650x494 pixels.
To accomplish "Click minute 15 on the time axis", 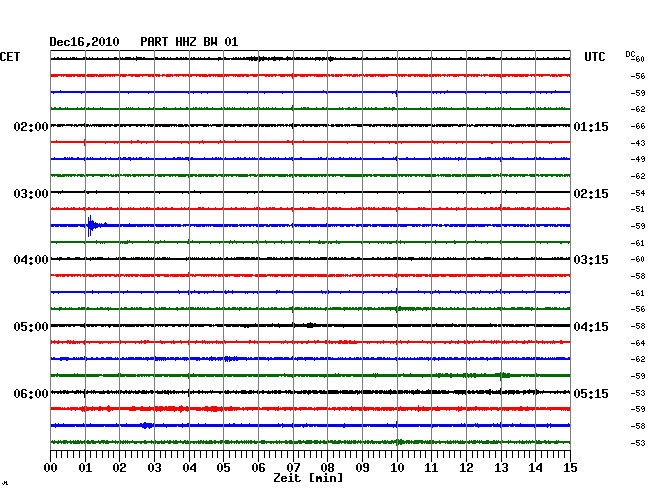I will [569, 468].
